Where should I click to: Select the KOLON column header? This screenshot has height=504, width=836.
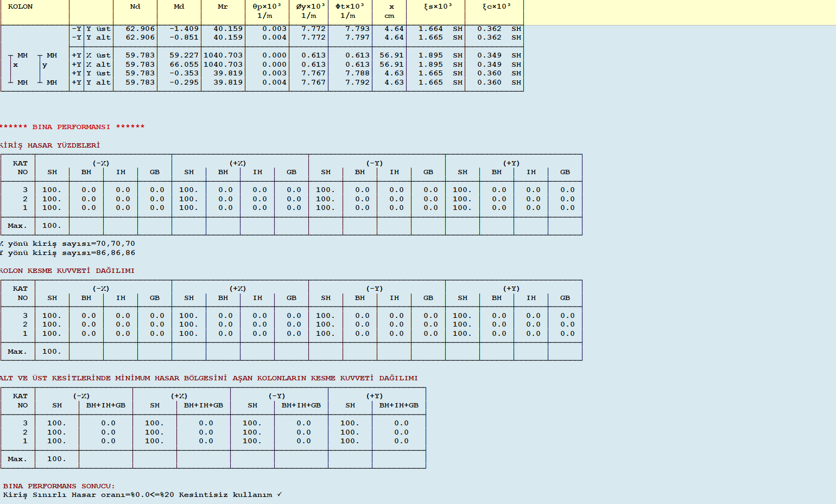tap(21, 7)
